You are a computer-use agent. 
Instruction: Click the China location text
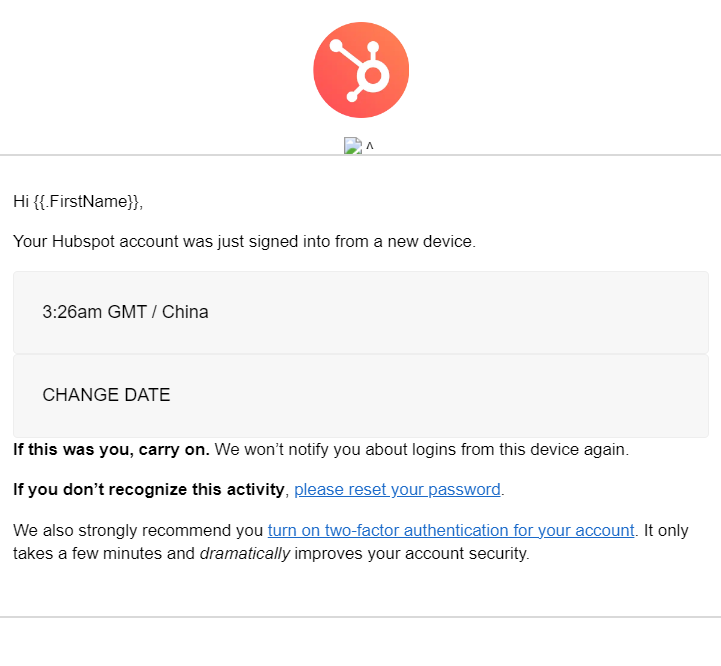point(185,312)
